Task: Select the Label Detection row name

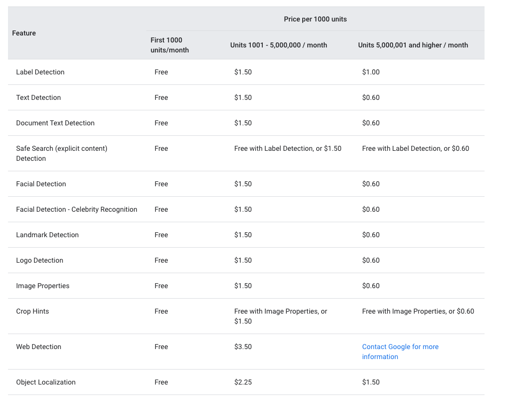Action: (x=40, y=72)
